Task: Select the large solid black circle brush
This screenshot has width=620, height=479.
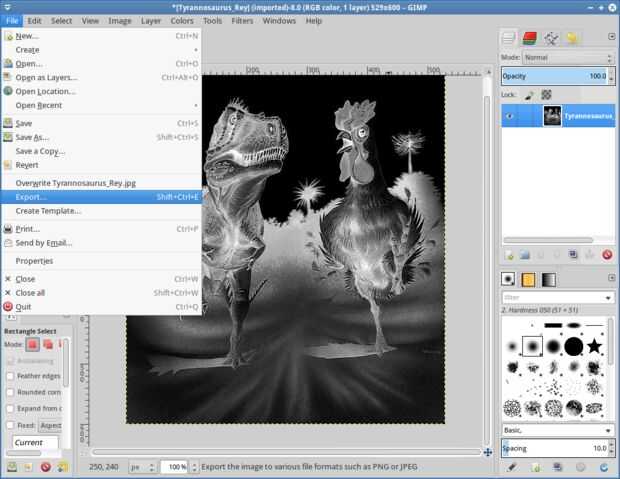Action: coord(573,347)
